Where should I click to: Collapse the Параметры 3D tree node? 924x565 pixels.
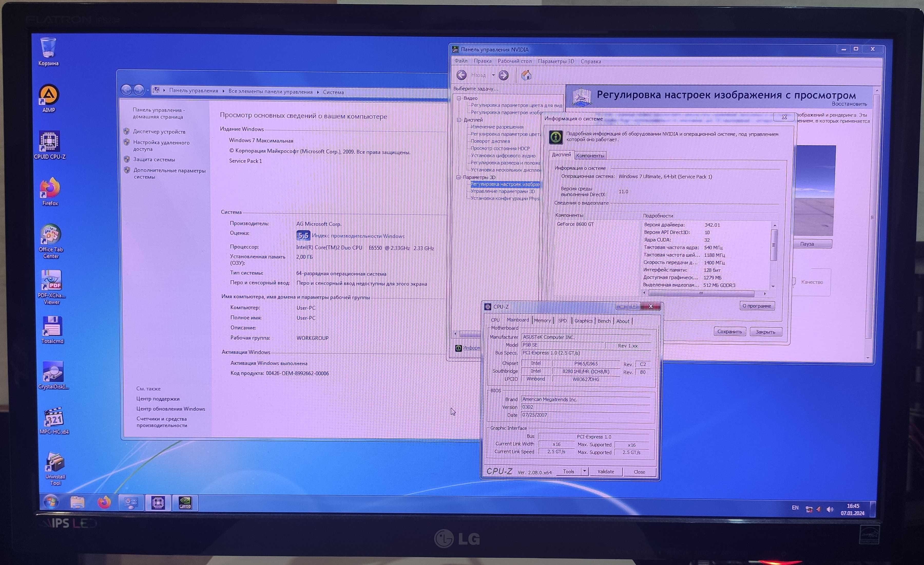click(458, 177)
